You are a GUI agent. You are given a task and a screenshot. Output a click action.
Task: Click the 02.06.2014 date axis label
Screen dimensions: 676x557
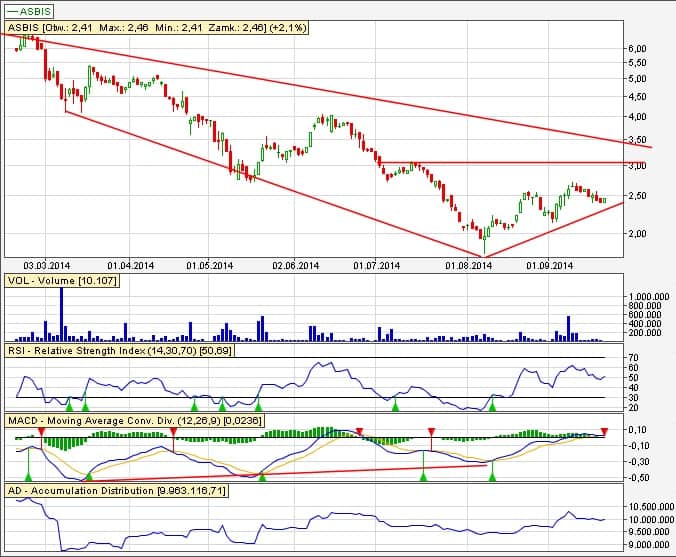coord(295,266)
